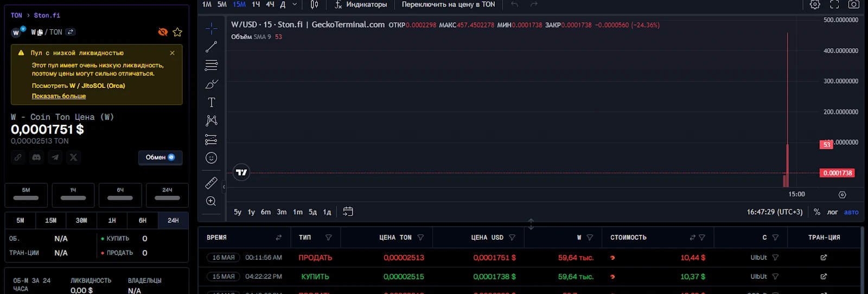
Task: Open ТИП column filter
Action: click(328, 238)
